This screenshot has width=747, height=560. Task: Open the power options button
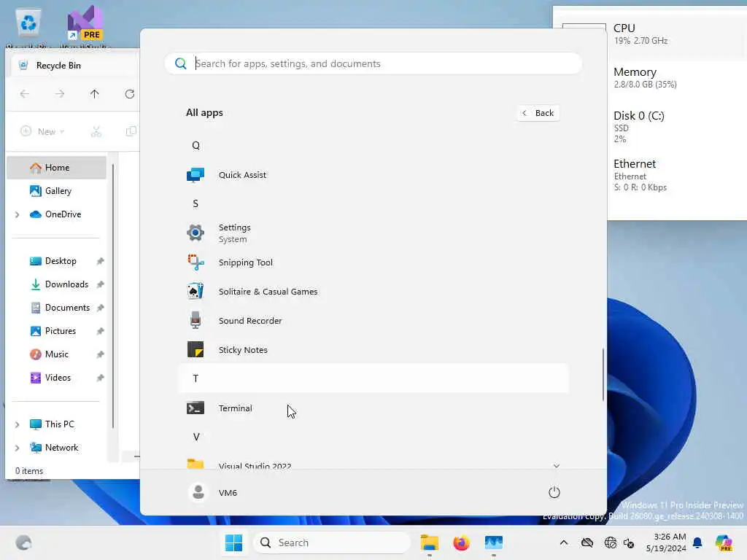click(x=554, y=492)
